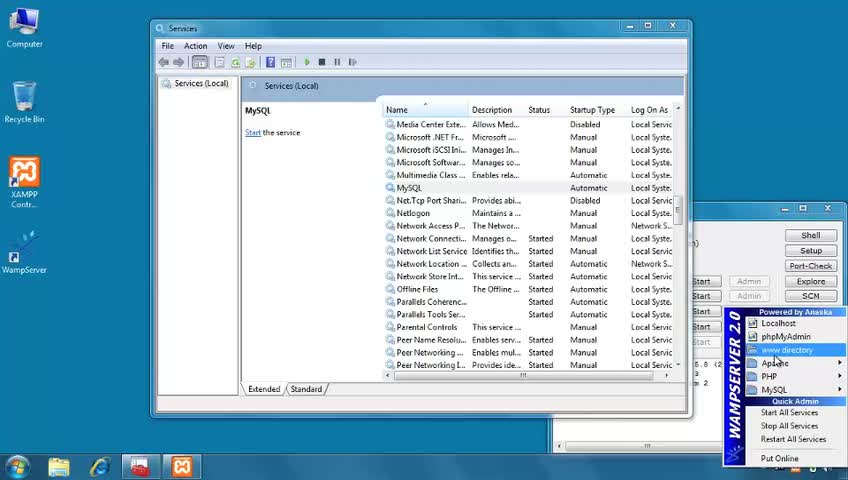Select the Offline Files service row
Screen dimensions: 848x480
(528, 289)
